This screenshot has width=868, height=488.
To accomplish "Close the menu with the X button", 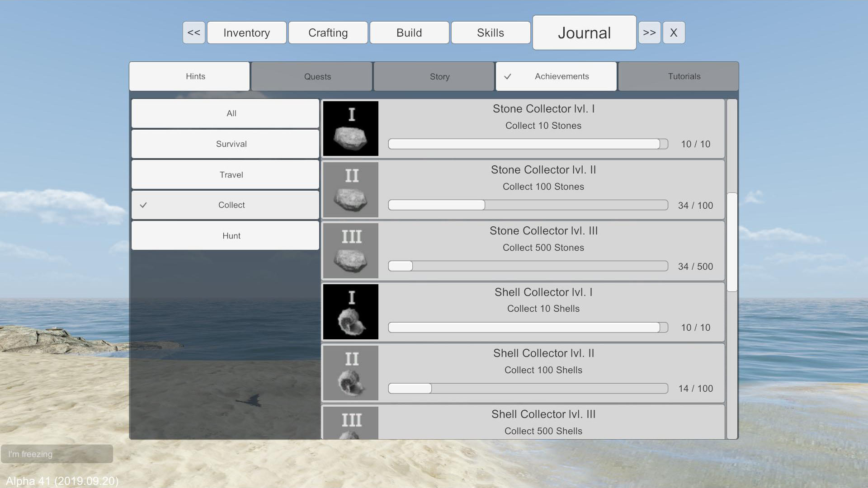I will tap(674, 33).
